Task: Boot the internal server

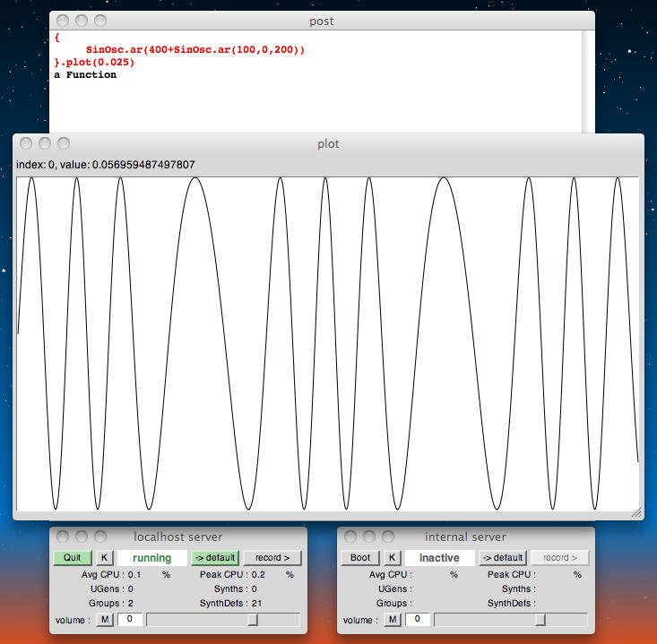Action: [359, 558]
